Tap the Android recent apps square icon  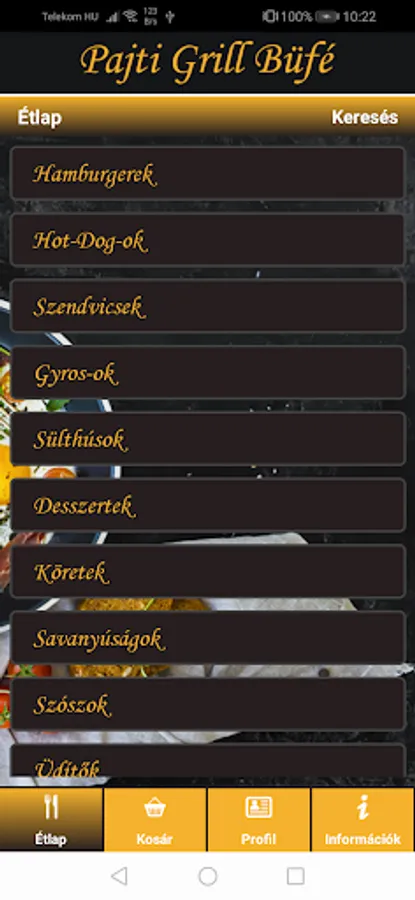296,876
